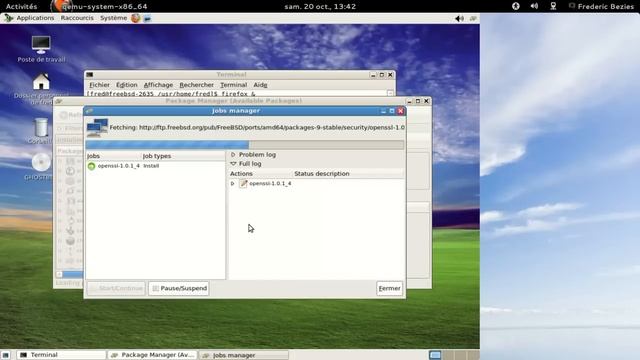Click the terminal launcher icon beside Firefox
Viewport: 640px width, 360px height.
tap(147, 18)
